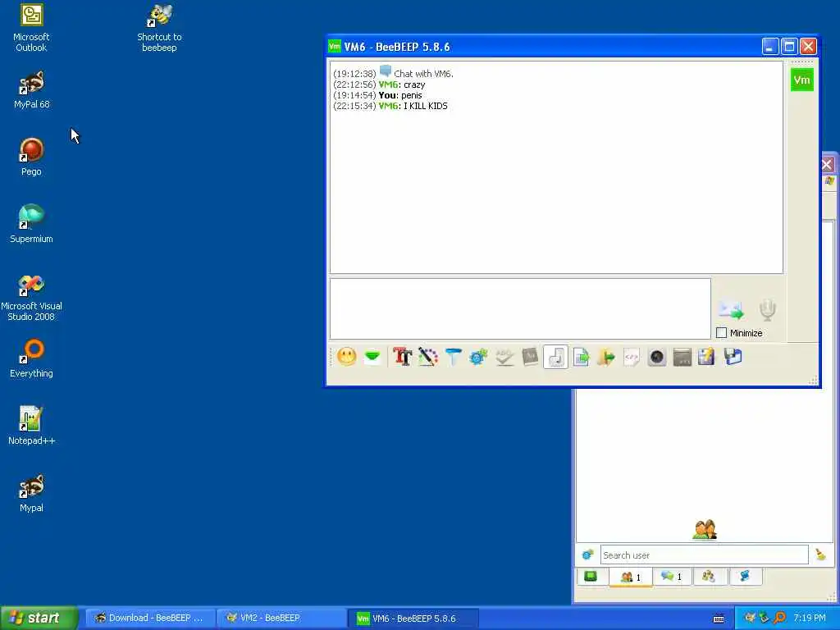Focus the Search user field
The height and width of the screenshot is (630, 840).
pos(705,555)
